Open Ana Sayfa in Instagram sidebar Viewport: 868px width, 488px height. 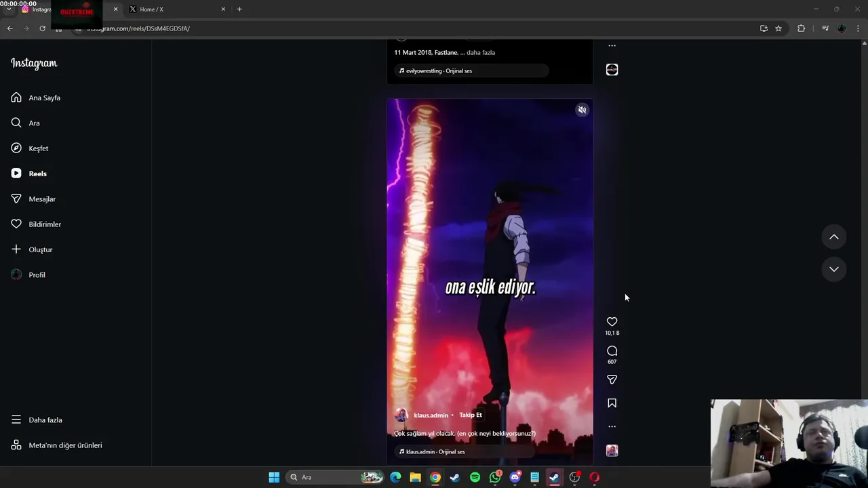coord(36,98)
